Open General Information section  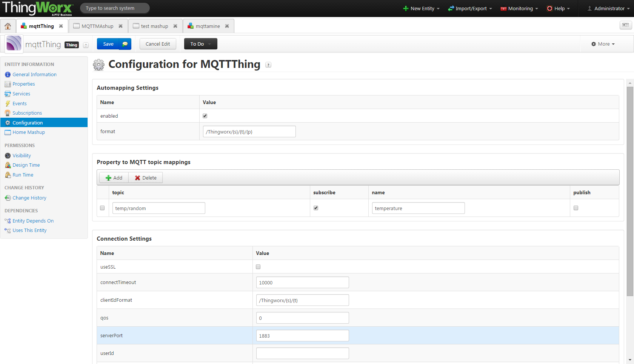35,75
